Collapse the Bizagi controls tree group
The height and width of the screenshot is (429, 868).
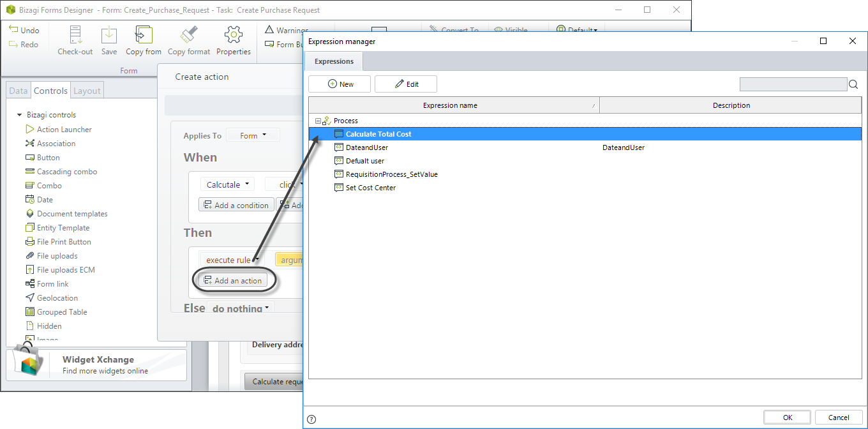point(20,115)
